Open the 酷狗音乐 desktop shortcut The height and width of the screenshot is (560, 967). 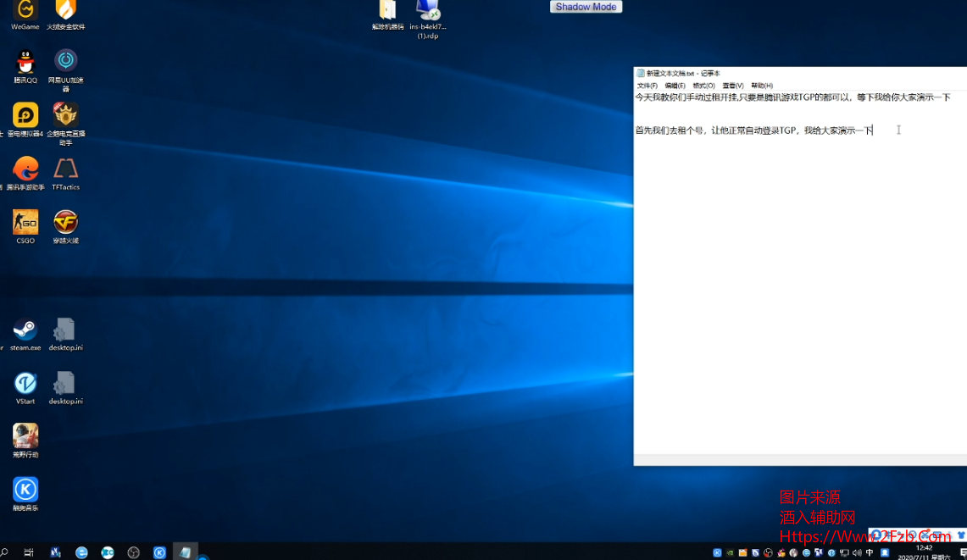pos(25,494)
